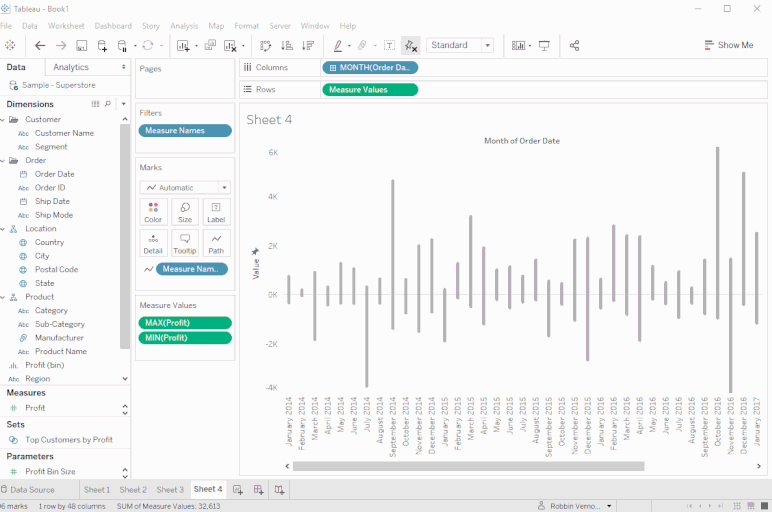Screen dimensions: 772x512
Task: Open dropdown arrow next to Analytics tab
Action: click(x=124, y=67)
